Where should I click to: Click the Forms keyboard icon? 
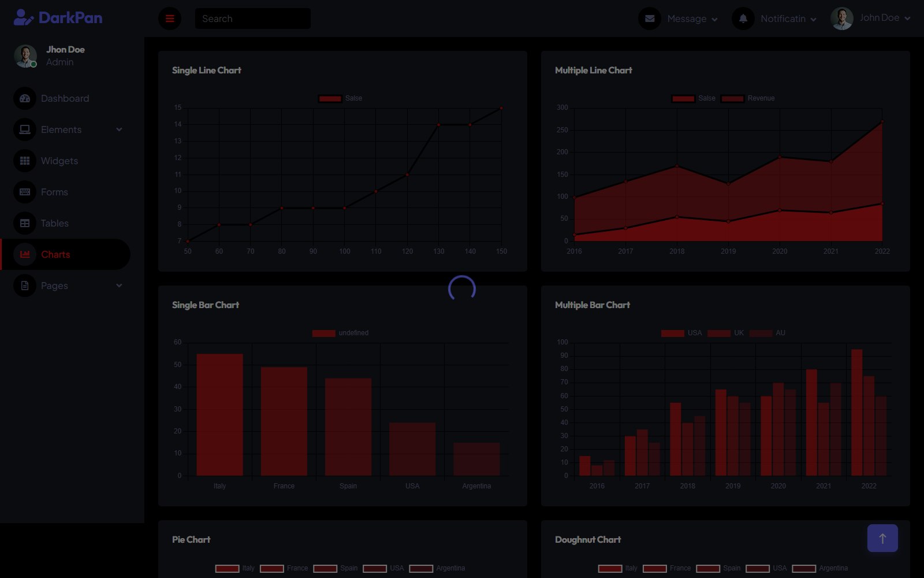[x=25, y=192]
